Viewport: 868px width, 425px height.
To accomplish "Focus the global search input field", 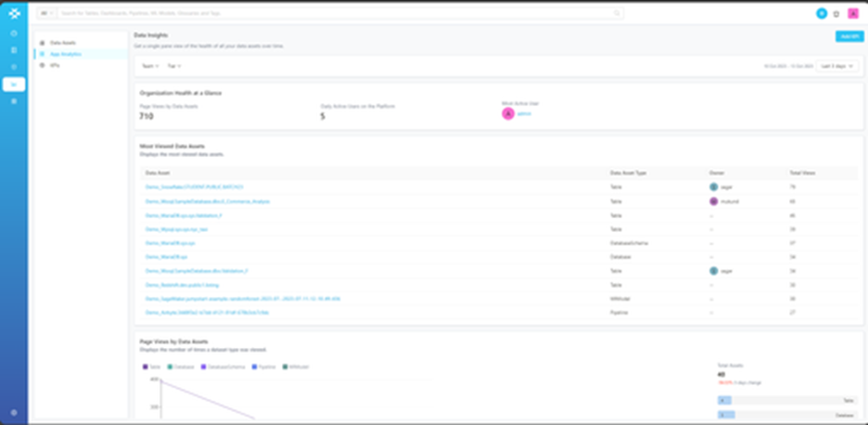I will pos(334,14).
